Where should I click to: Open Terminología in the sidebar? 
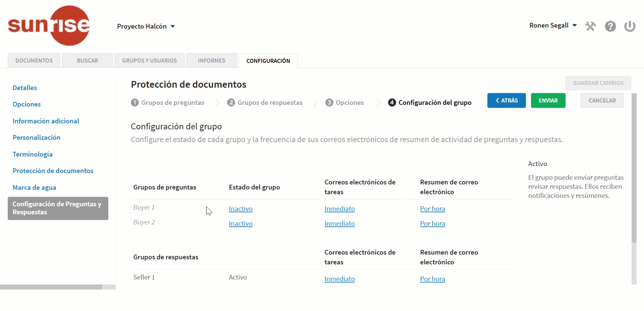tap(32, 154)
